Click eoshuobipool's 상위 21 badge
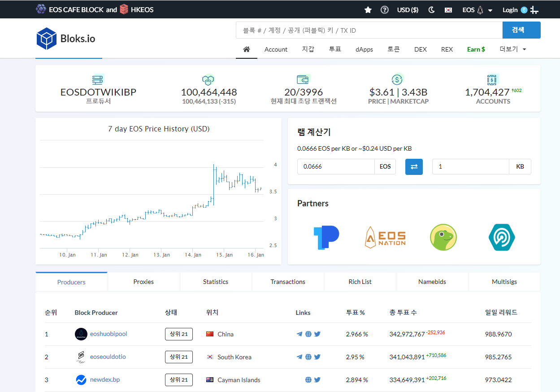560x392 pixels. click(x=179, y=334)
